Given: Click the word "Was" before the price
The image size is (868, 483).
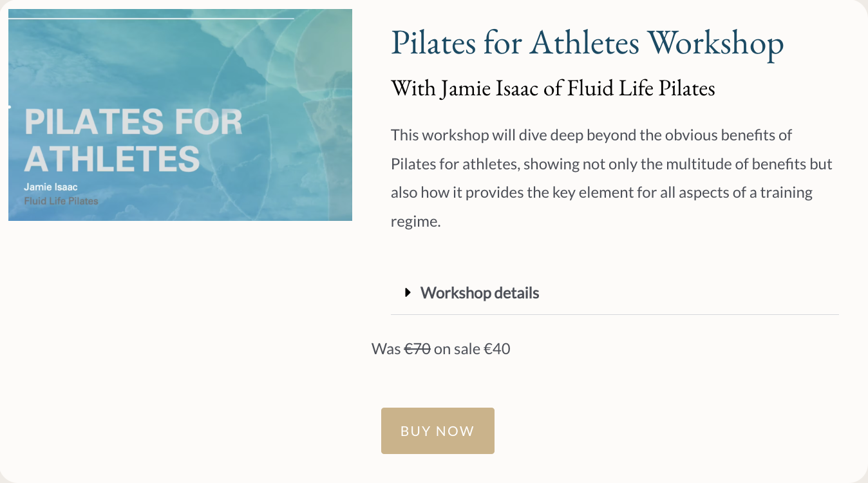Looking at the screenshot, I should pyautogui.click(x=386, y=349).
